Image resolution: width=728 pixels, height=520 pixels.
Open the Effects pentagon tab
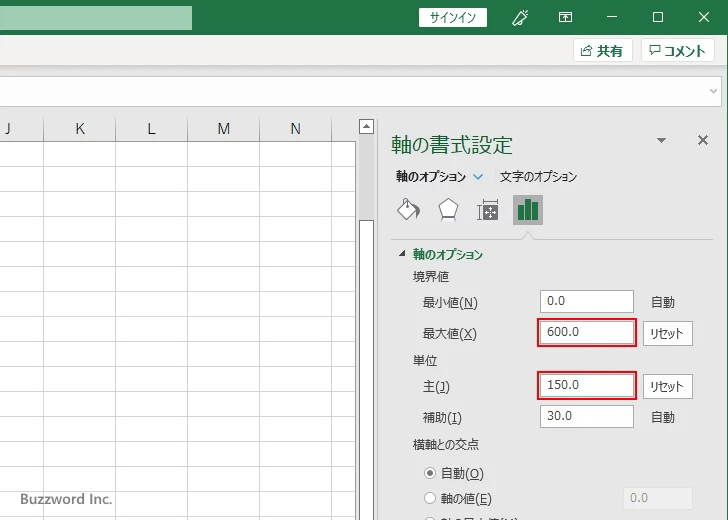[x=448, y=210]
